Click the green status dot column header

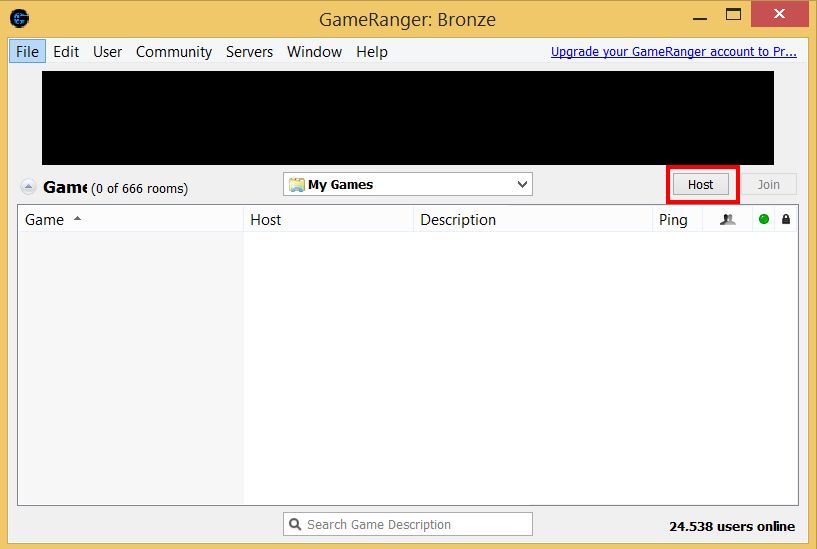point(764,219)
